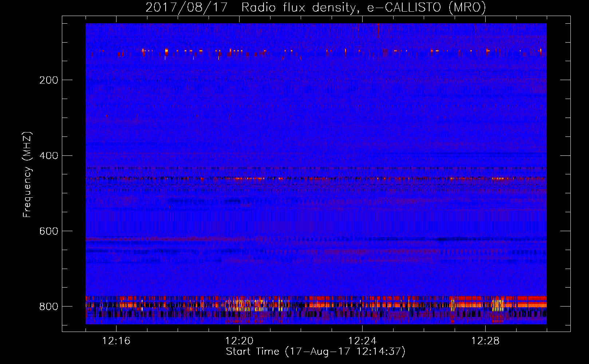Click the 'Start Time (17-Aug-17 12:14:37)' label
Screen dimensions: 589x364
click(316, 352)
